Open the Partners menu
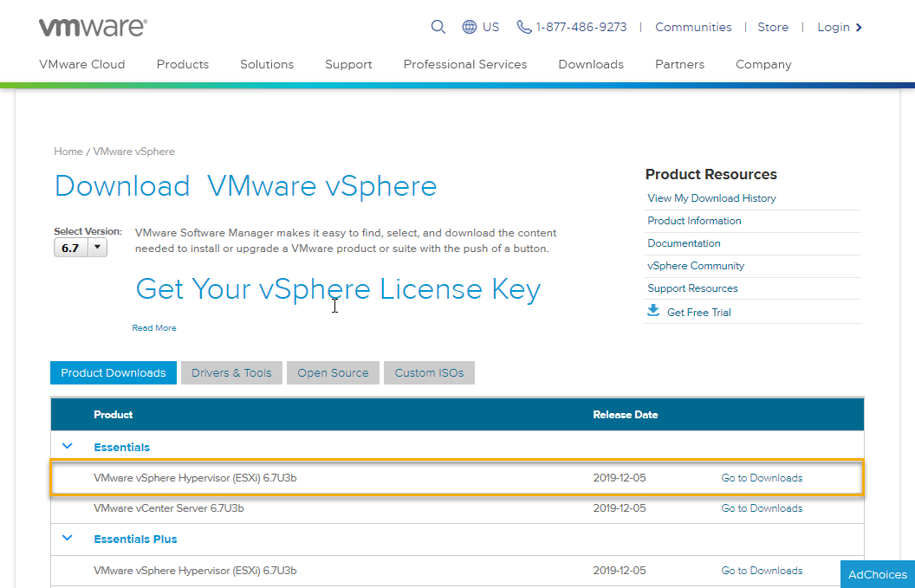915x588 pixels. pos(680,64)
